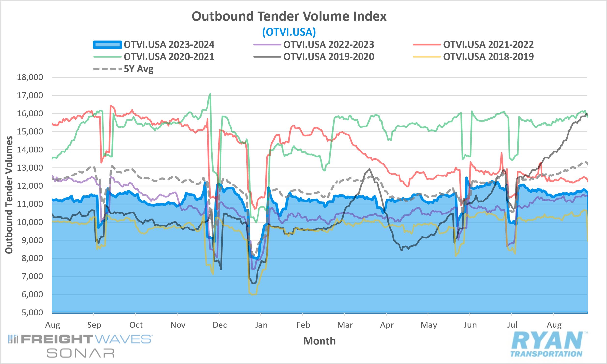
Task: Click the (OTVI.USA) subtitle
Action: (289, 32)
